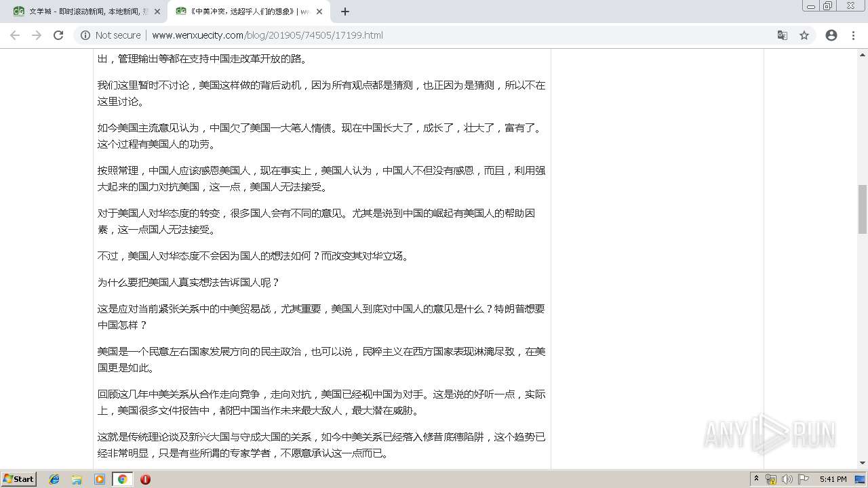Click the 5:41 PM system clock
868x488 pixels.
click(x=833, y=479)
